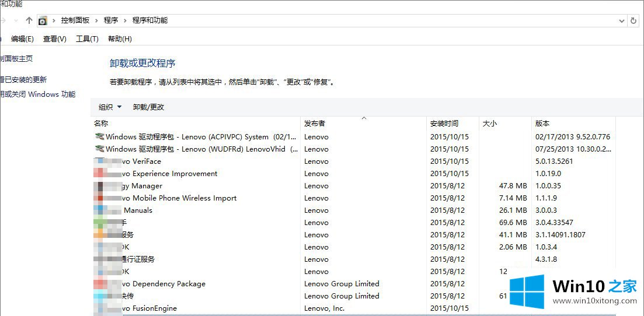Click version 02/17/2013 9.52.0.776
The width and height of the screenshot is (644, 316).
click(573, 136)
